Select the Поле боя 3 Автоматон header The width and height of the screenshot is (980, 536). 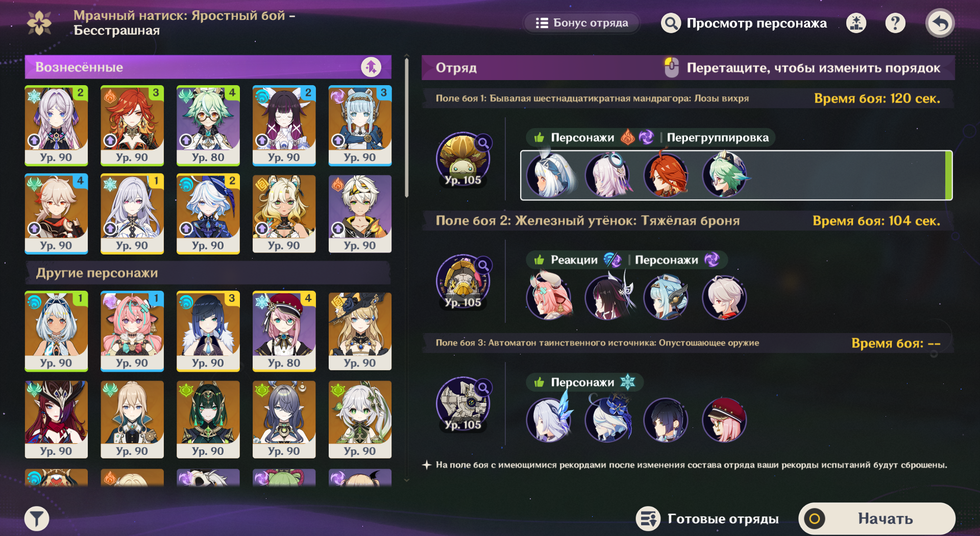pyautogui.click(x=688, y=343)
